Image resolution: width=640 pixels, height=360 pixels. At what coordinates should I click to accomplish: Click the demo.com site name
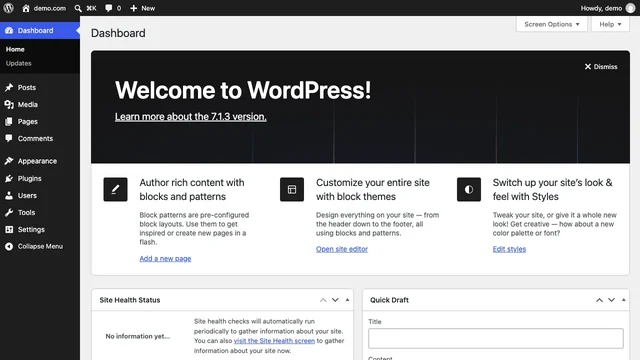(50, 8)
